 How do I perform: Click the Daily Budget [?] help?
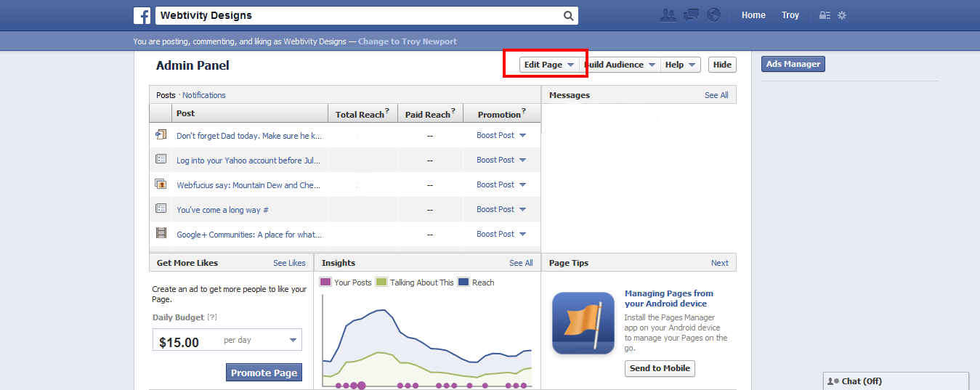coord(212,317)
